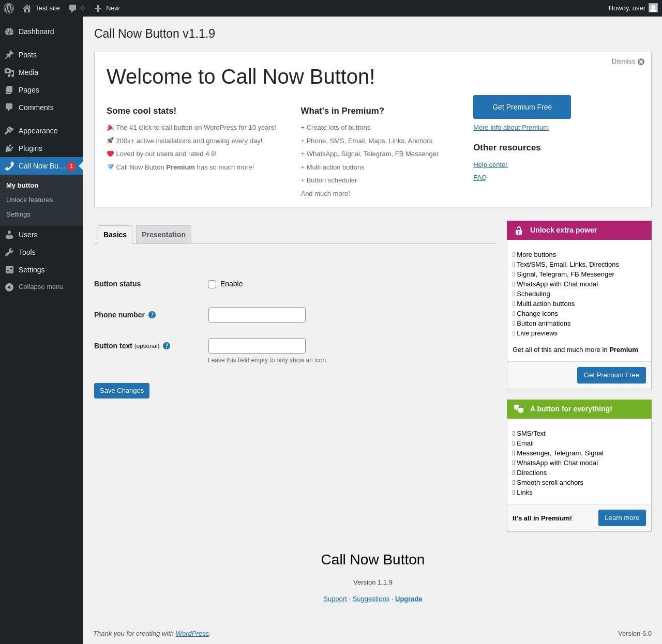Screen dimensions: 662x644
Task: Select the Basics tab
Action: [x=115, y=235]
